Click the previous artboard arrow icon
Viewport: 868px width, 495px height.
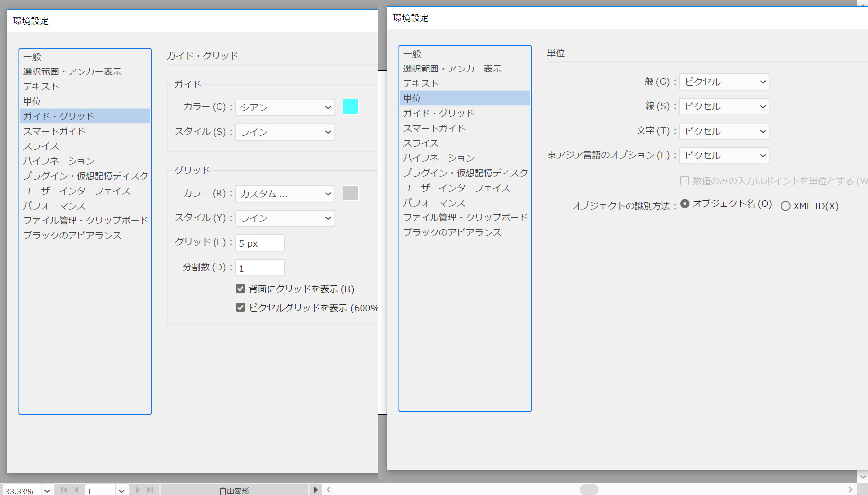click(76, 490)
